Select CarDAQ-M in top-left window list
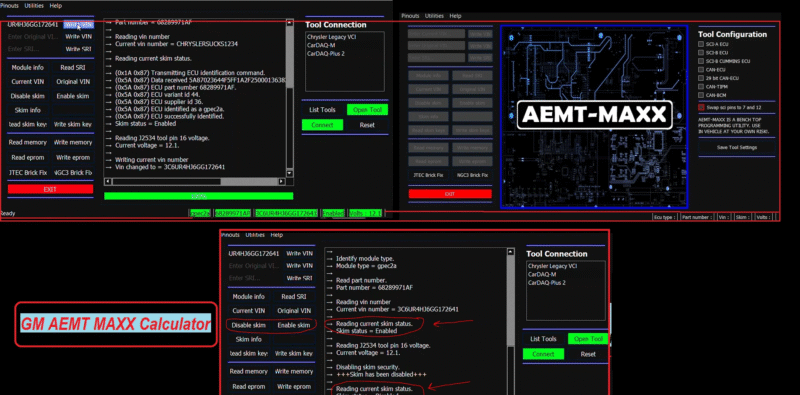The height and width of the screenshot is (395, 800). (x=321, y=45)
